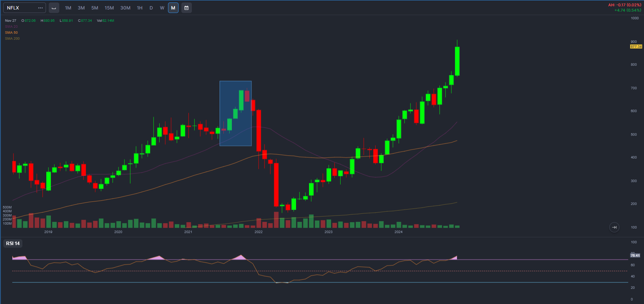Image resolution: width=644 pixels, height=304 pixels.
Task: Toggle the SMA 50 indicator label
Action: [11, 33]
